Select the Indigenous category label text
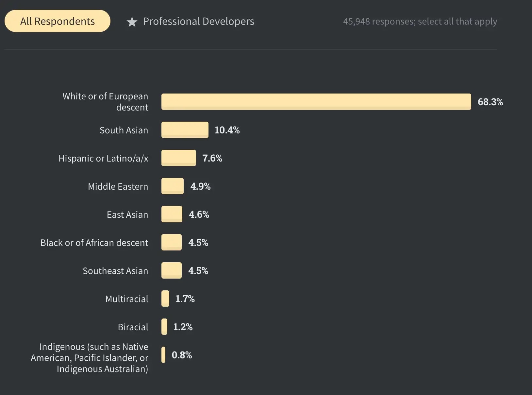This screenshot has height=395, width=532. pyautogui.click(x=89, y=358)
